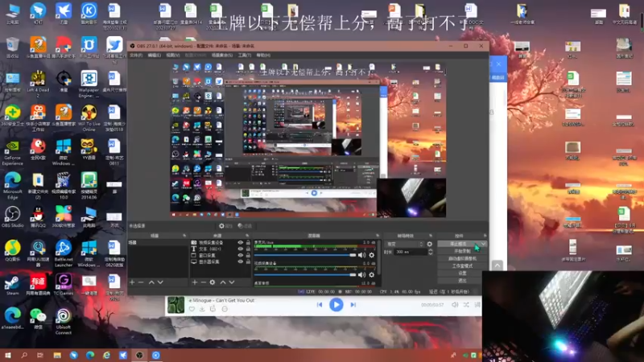644x362 pixels.
Task: Open the playlist queue in music player
Action: 477,305
